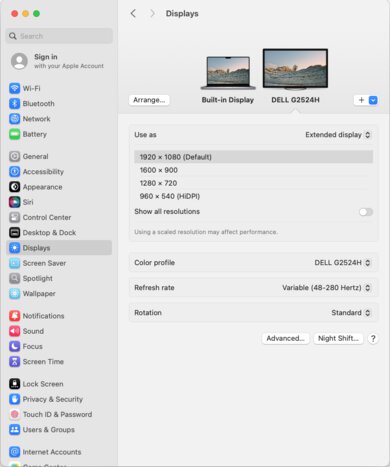The image size is (390, 467).
Task: Choose 1920 × 1080 (Default) resolution
Action: coord(253,157)
